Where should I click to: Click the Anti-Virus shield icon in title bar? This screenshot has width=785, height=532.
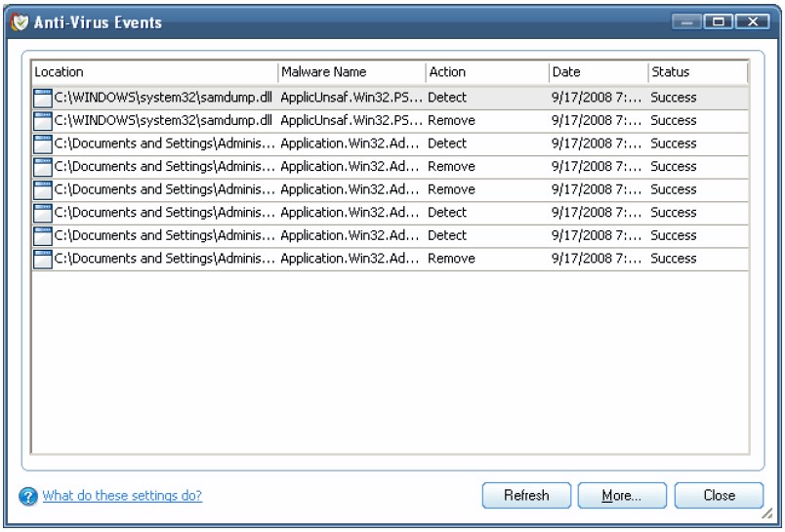pyautogui.click(x=20, y=22)
